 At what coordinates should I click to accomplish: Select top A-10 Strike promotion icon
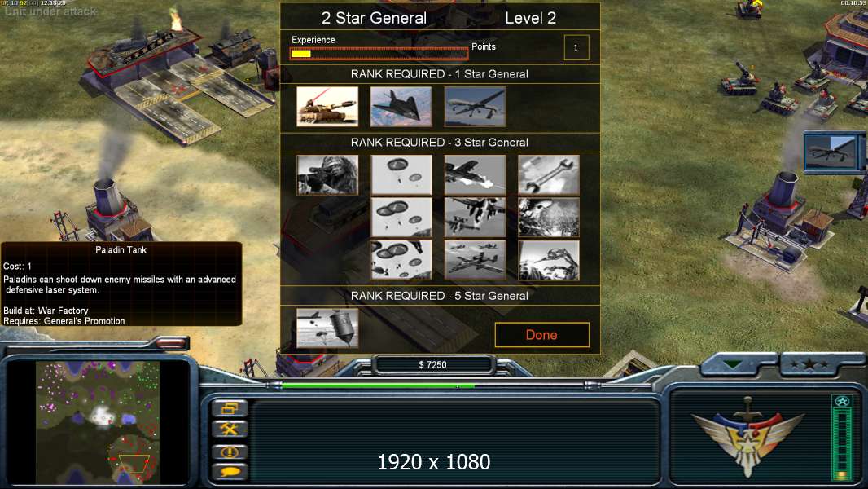coord(475,175)
